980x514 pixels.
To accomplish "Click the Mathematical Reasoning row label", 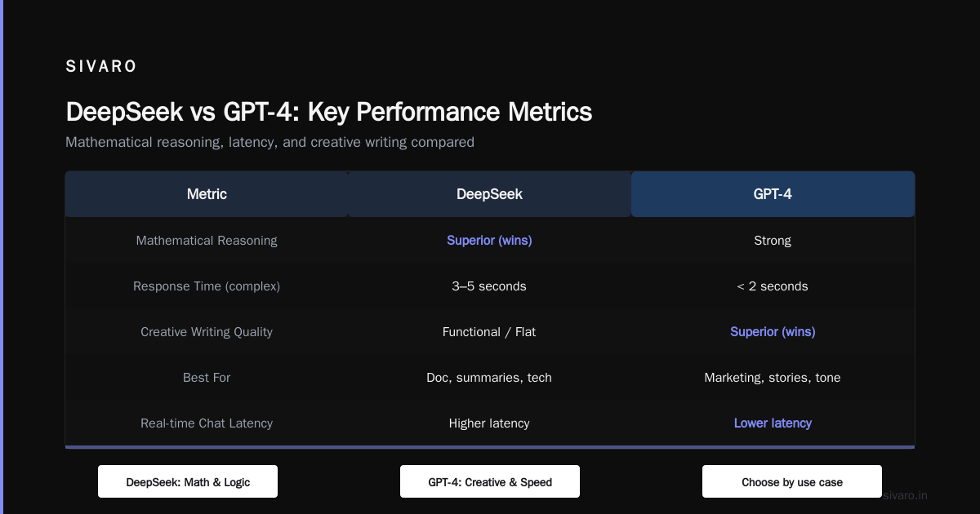I will tap(207, 241).
